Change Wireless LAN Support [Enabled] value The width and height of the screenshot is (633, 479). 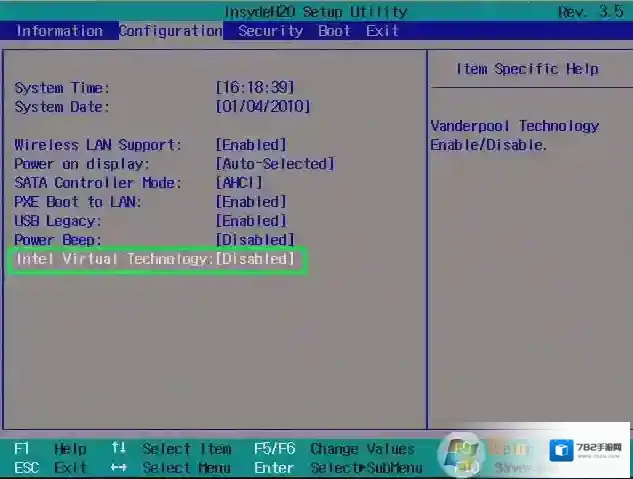251,144
